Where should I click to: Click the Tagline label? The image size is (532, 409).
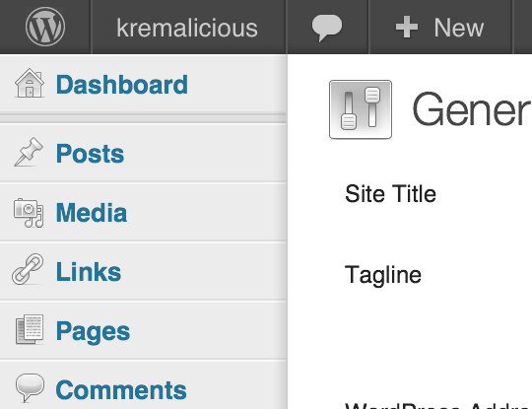click(383, 275)
